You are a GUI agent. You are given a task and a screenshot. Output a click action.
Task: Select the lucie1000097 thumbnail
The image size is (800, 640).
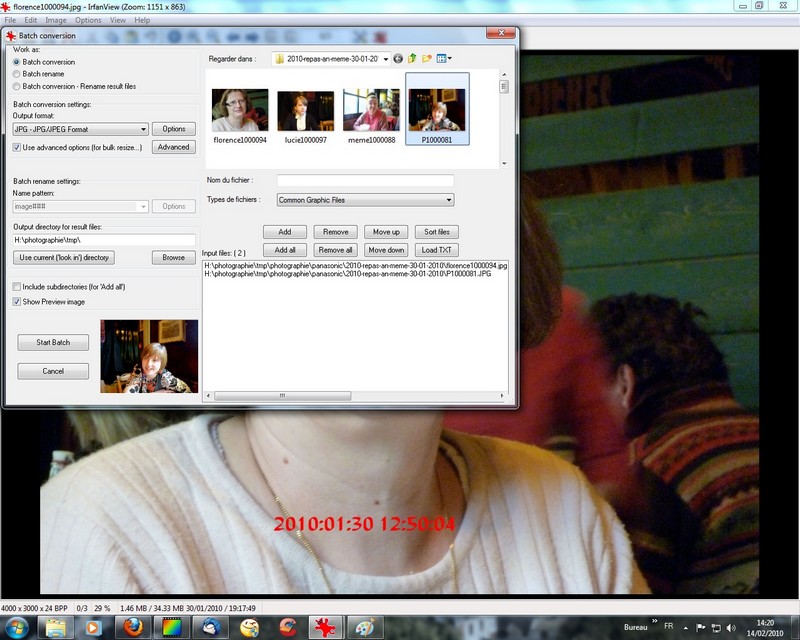coord(306,116)
